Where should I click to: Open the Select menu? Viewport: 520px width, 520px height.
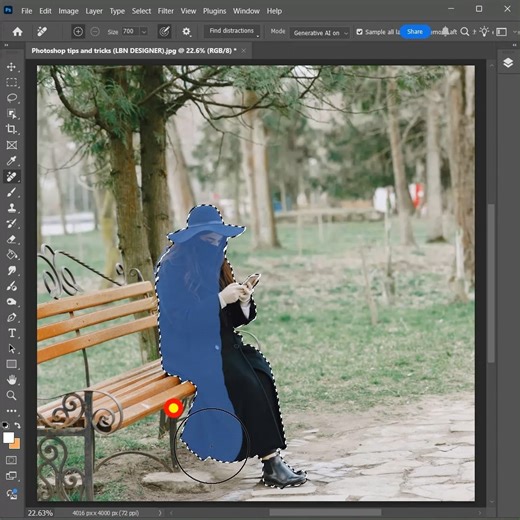141,11
